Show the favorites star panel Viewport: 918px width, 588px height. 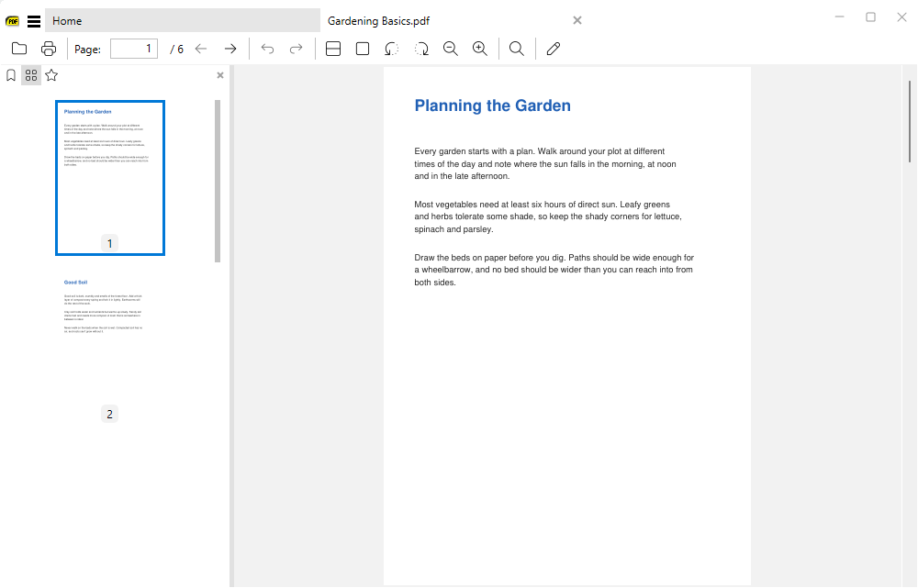click(x=51, y=75)
